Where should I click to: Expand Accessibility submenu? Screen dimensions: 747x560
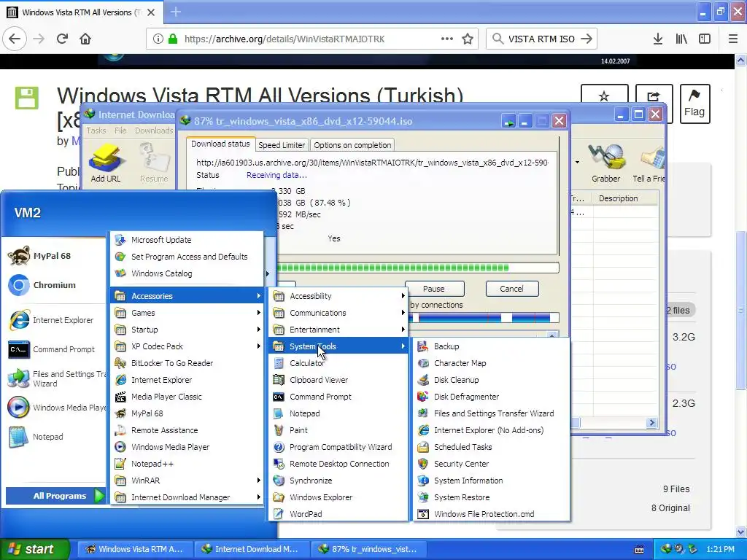pos(338,296)
